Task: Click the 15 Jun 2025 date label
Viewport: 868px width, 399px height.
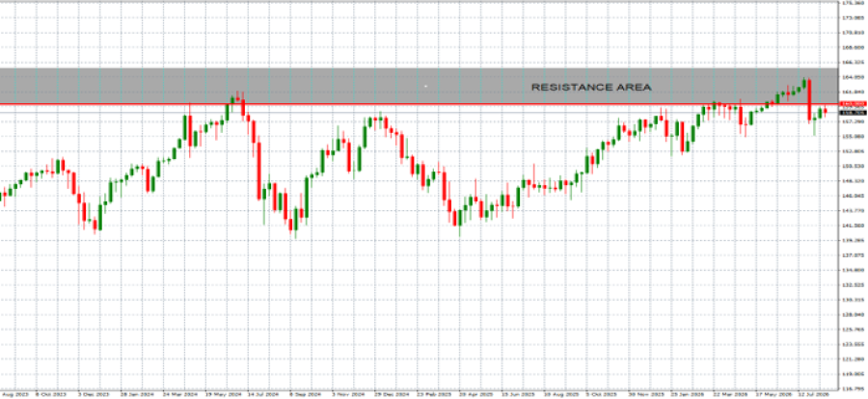Action: 518,395
